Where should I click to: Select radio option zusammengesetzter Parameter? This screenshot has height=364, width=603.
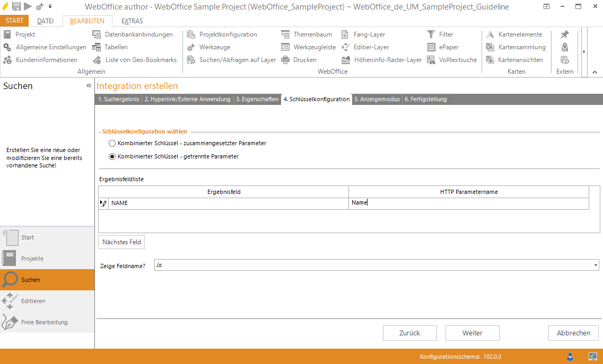tap(112, 143)
